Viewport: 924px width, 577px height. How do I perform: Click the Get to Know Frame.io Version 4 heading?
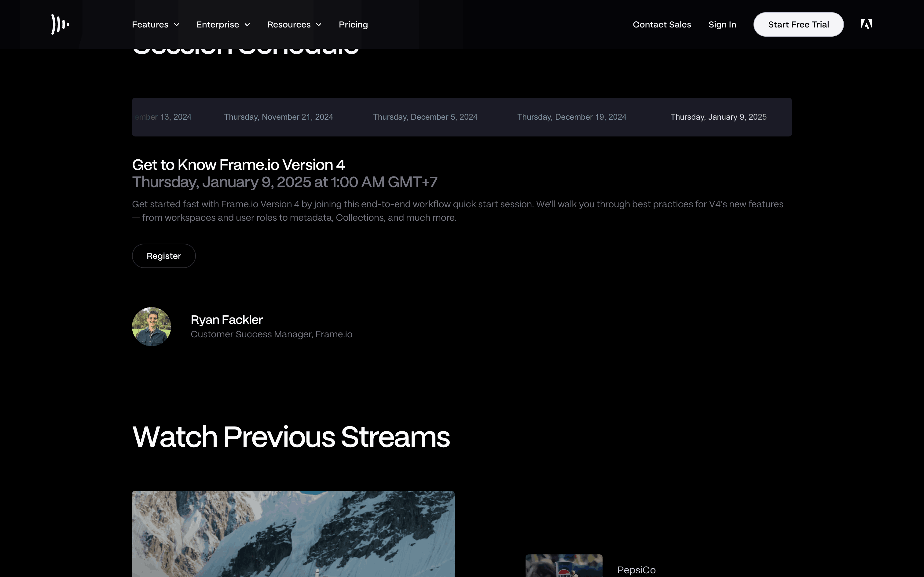pos(238,165)
